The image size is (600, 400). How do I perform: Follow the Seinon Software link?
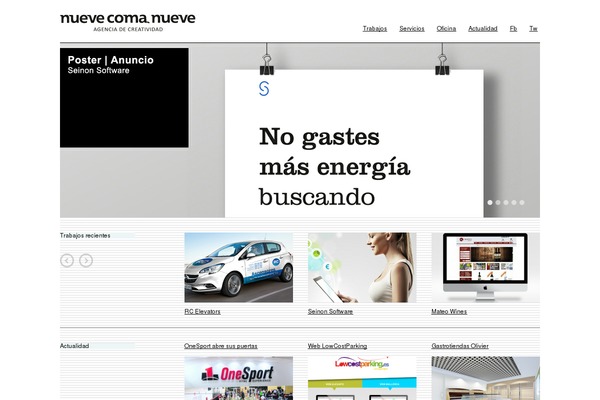pyautogui.click(x=330, y=312)
